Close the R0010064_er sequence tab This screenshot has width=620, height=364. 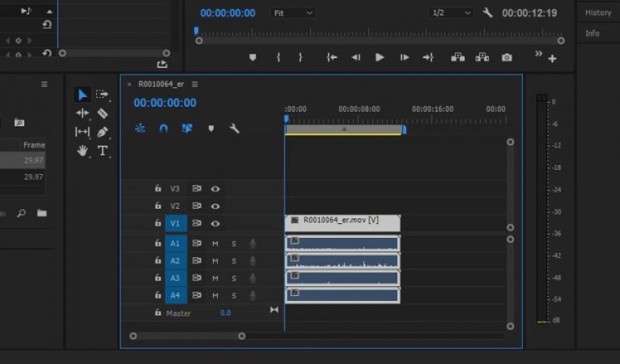pyautogui.click(x=129, y=84)
